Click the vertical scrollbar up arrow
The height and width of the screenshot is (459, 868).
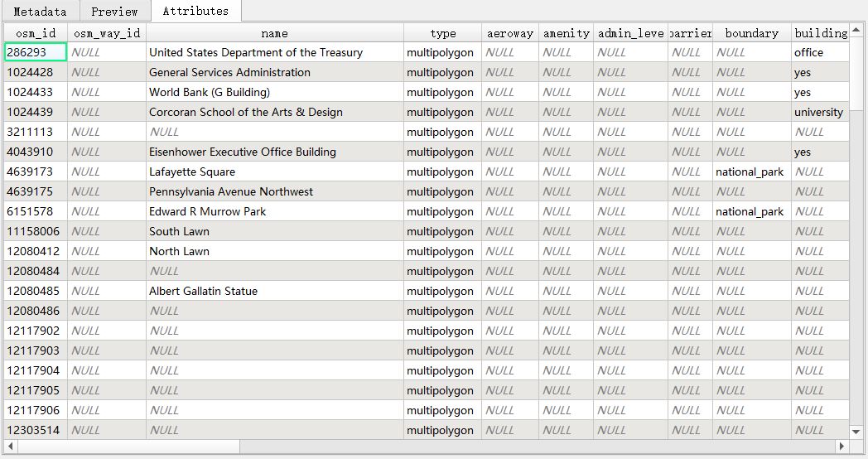856,30
